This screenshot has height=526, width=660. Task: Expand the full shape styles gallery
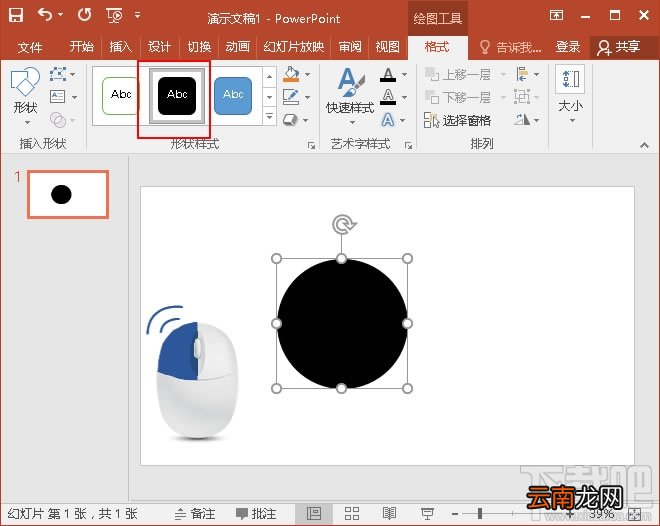coord(269,116)
